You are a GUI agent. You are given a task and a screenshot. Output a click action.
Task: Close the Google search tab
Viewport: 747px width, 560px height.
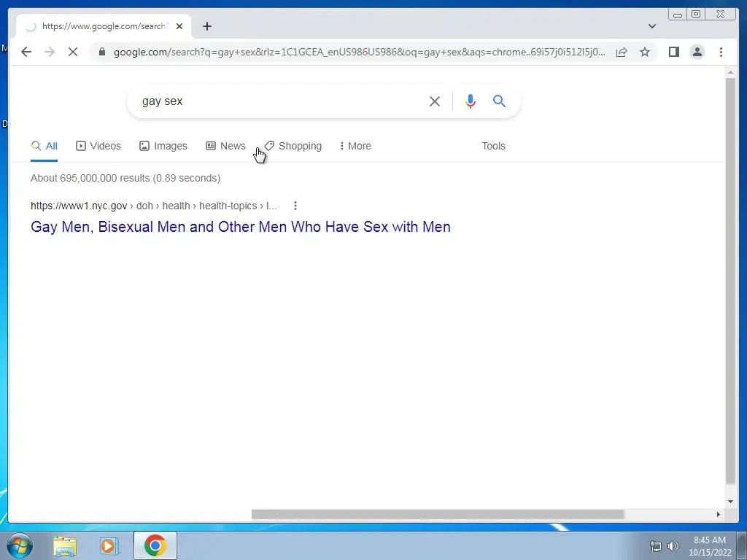(x=179, y=26)
